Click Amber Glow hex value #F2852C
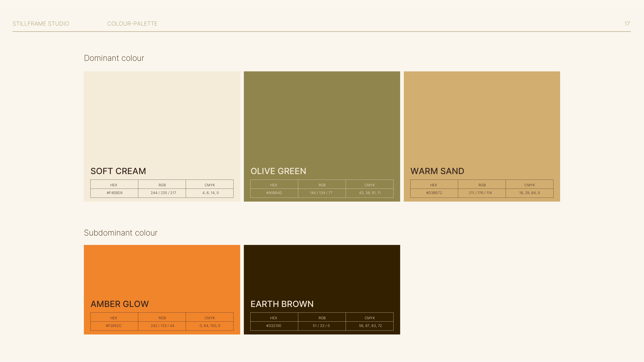The image size is (644, 362). tap(114, 326)
